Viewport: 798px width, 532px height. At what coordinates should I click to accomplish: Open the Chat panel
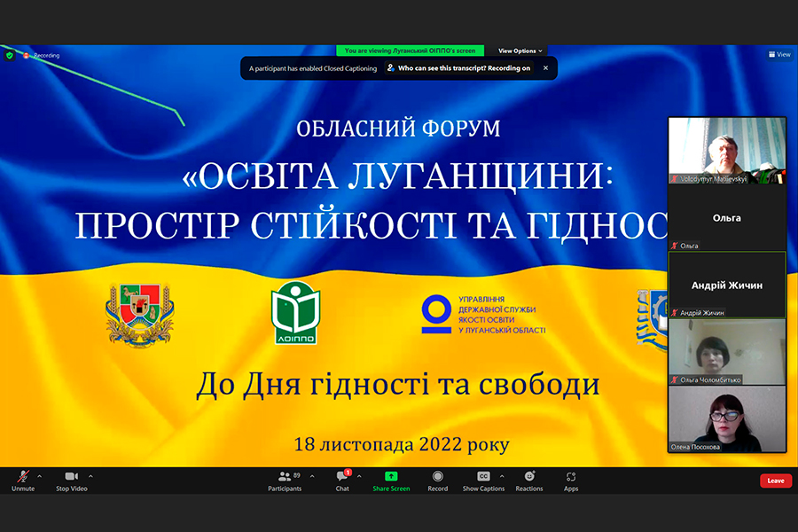(342, 481)
